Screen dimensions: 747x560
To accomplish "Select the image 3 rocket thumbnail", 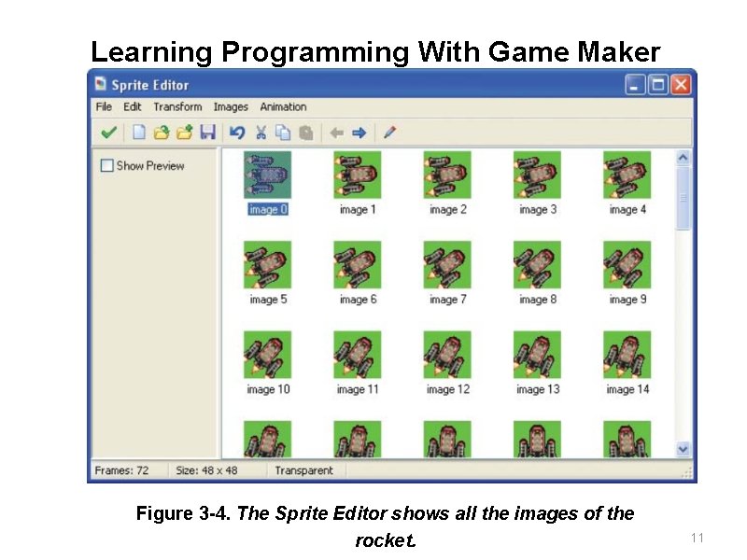I will (537, 175).
